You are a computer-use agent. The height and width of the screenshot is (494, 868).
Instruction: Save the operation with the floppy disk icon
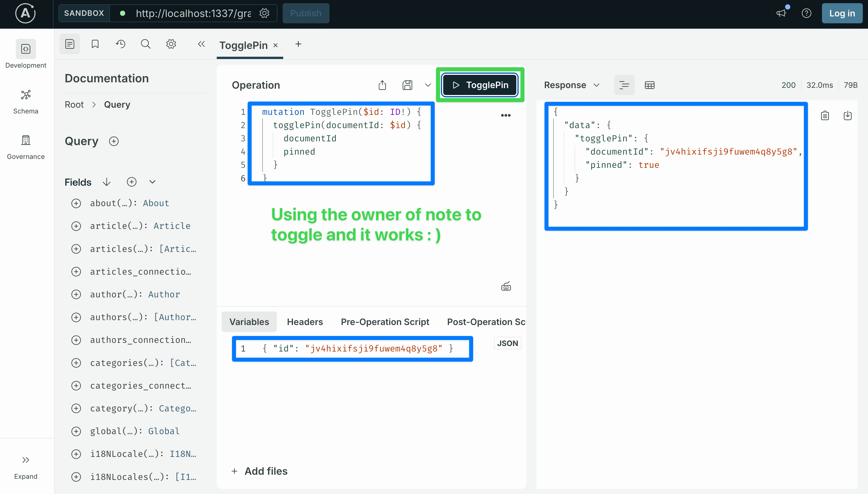407,85
